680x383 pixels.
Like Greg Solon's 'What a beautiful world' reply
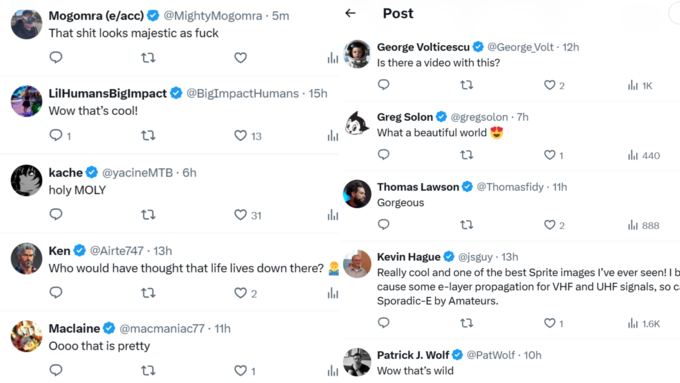coord(549,155)
